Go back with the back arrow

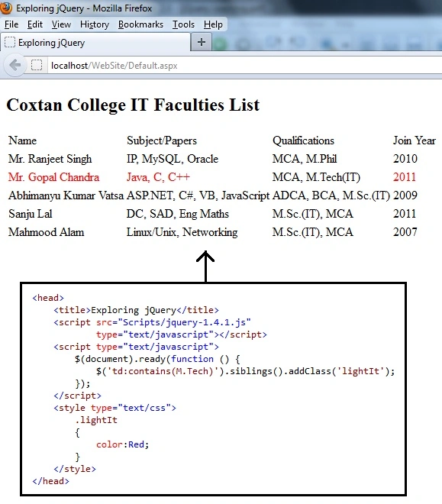15,66
